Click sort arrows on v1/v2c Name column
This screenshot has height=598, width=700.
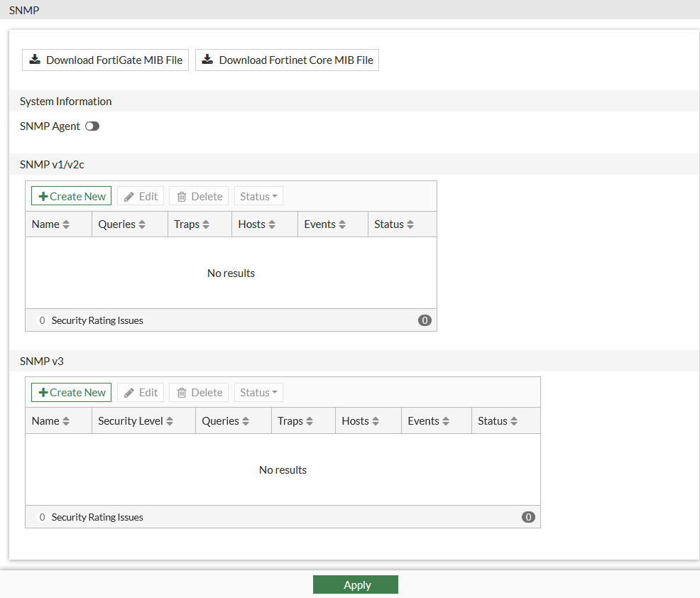coord(66,224)
